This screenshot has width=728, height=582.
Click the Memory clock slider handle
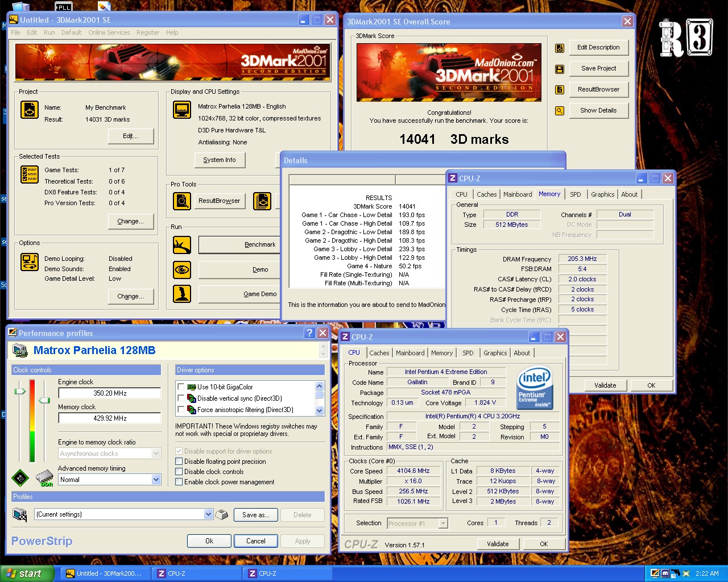(44, 401)
